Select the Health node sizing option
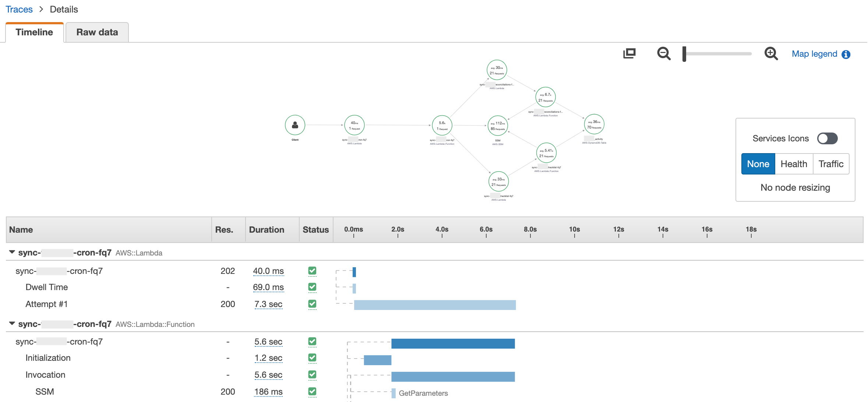The height and width of the screenshot is (402, 868). point(794,164)
